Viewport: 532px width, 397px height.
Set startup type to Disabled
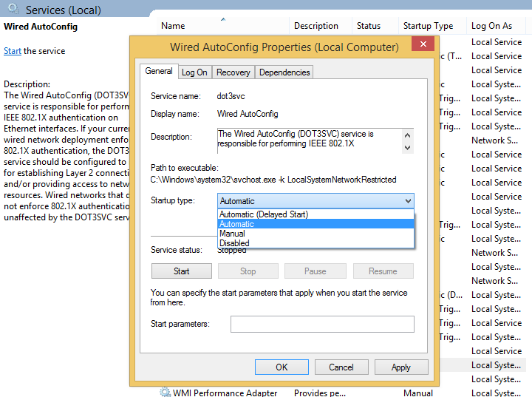tap(316, 242)
